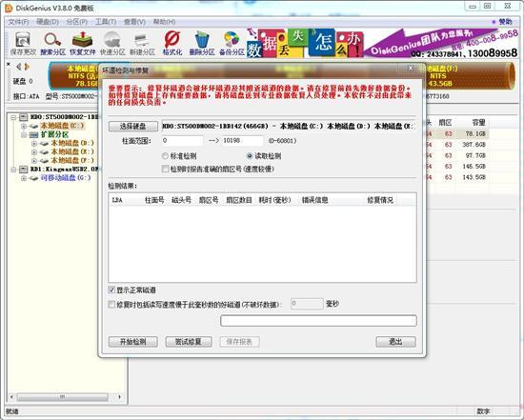Click the detection progress bar

click(318, 320)
